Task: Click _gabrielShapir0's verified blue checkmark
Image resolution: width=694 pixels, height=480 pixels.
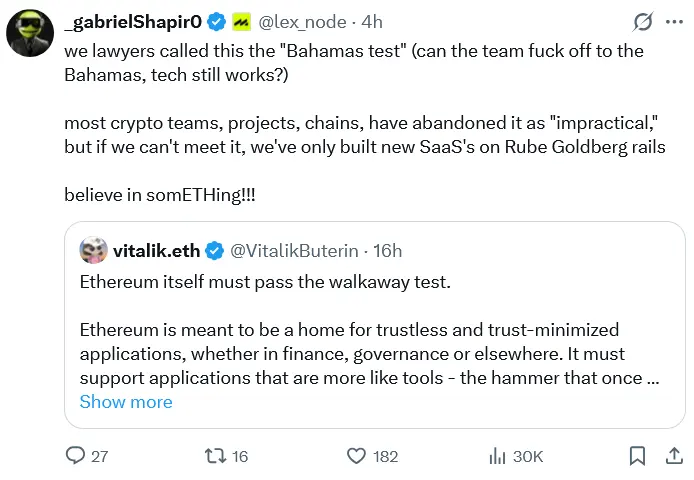Action: tap(216, 22)
